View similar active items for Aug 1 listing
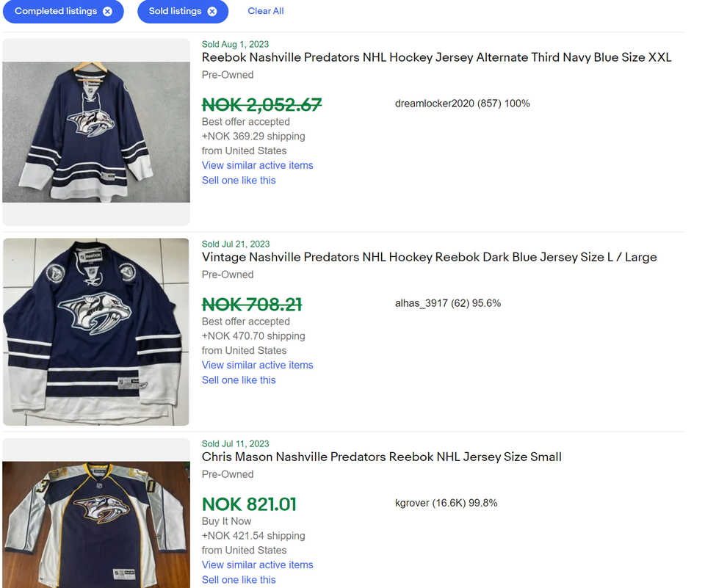Image resolution: width=705 pixels, height=588 pixels. tap(257, 165)
